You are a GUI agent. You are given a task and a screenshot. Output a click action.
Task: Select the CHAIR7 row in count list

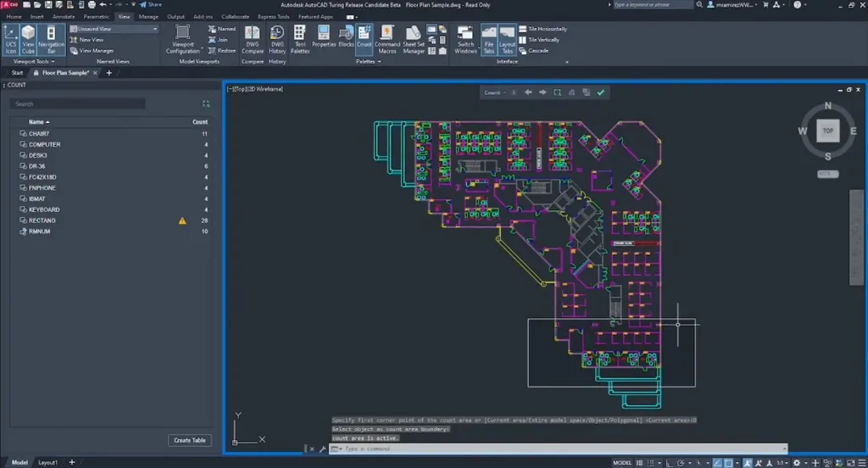[113, 133]
